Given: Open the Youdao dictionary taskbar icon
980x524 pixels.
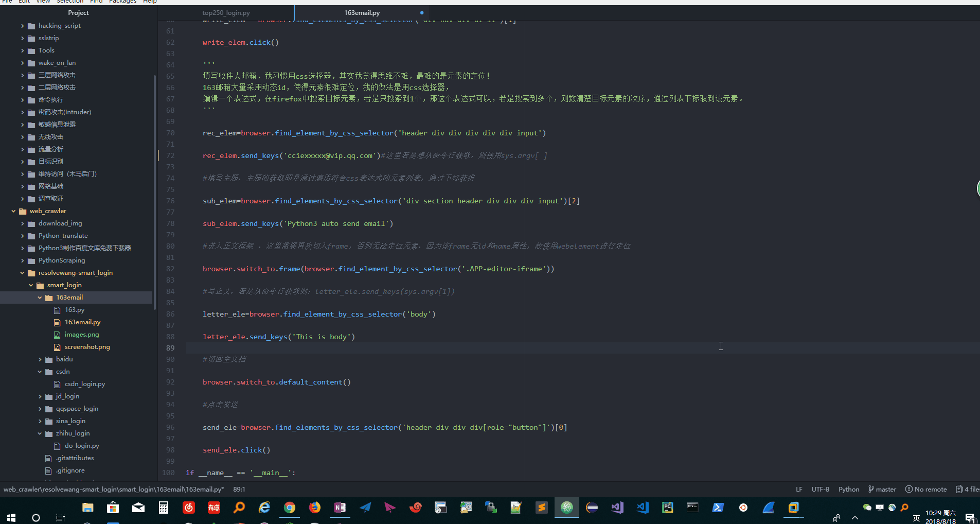Looking at the screenshot, I should pos(214,508).
